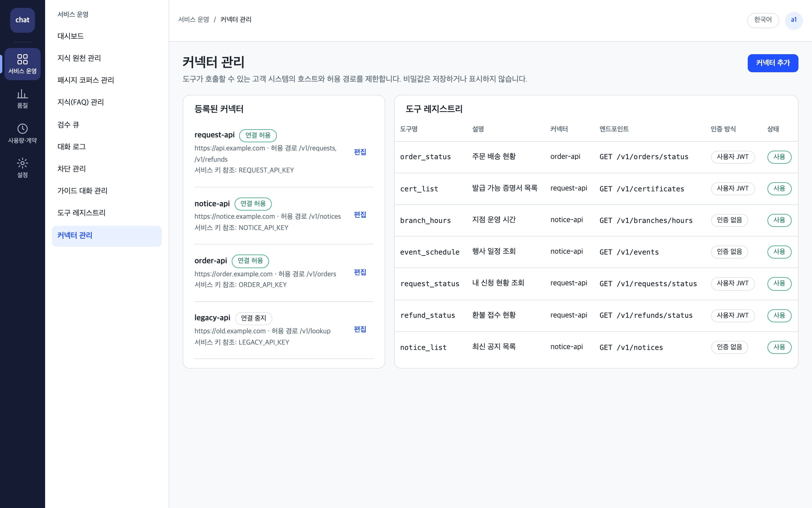Open 패시지 코퍼스 관리 menu item
The width and height of the screenshot is (812, 508).
pos(107,80)
